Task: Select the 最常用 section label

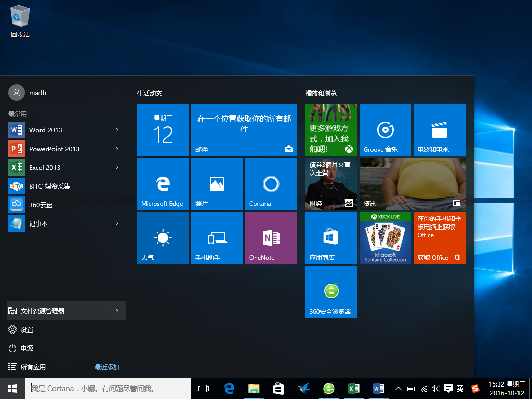Action: (x=17, y=114)
